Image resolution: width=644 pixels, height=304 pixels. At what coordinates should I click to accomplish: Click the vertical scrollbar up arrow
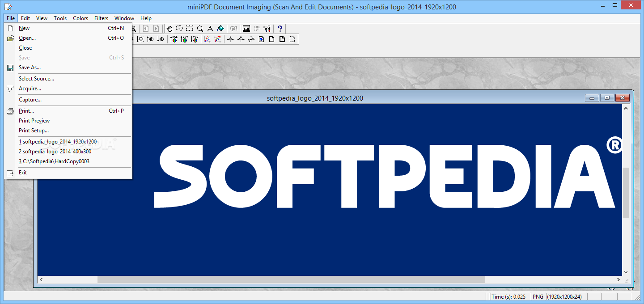click(x=626, y=109)
